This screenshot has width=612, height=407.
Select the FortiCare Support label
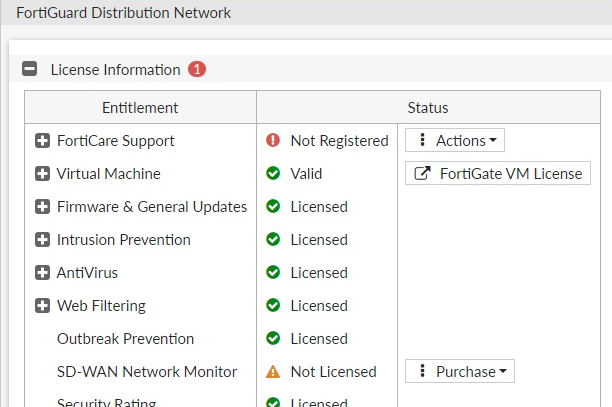(x=116, y=141)
